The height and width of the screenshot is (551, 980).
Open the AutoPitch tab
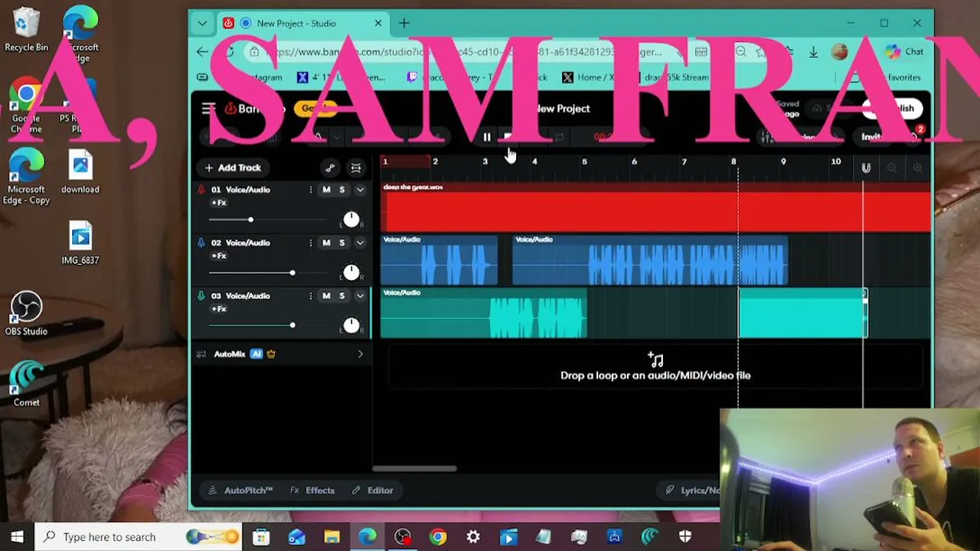click(x=240, y=491)
